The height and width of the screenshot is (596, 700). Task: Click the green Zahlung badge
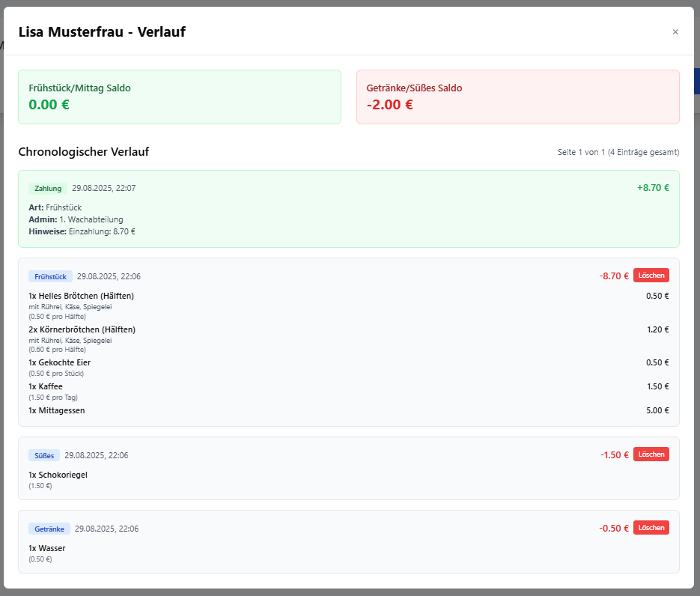(x=48, y=188)
